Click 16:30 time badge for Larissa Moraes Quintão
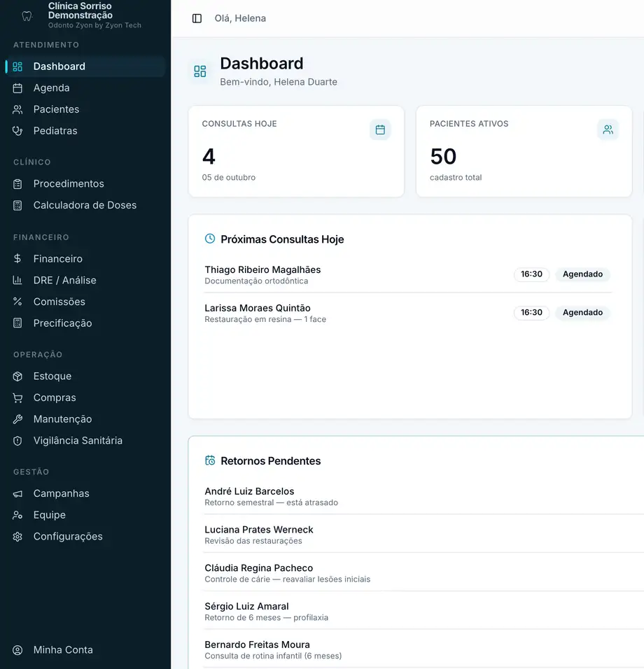The width and height of the screenshot is (644, 669). (x=531, y=313)
